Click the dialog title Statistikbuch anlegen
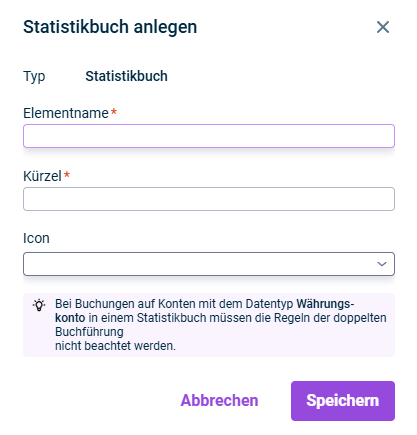Screen dimensions: 417x435 (x=110, y=27)
